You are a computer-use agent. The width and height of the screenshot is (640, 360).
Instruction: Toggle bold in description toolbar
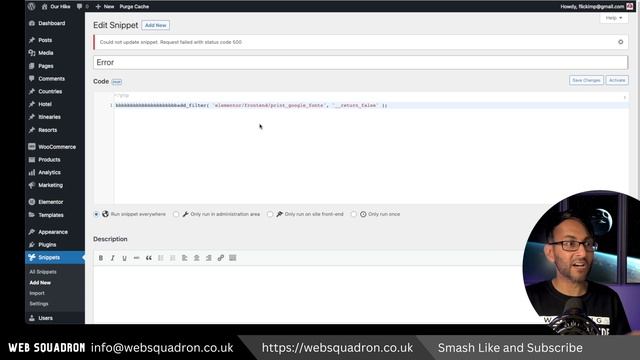pyautogui.click(x=101, y=258)
